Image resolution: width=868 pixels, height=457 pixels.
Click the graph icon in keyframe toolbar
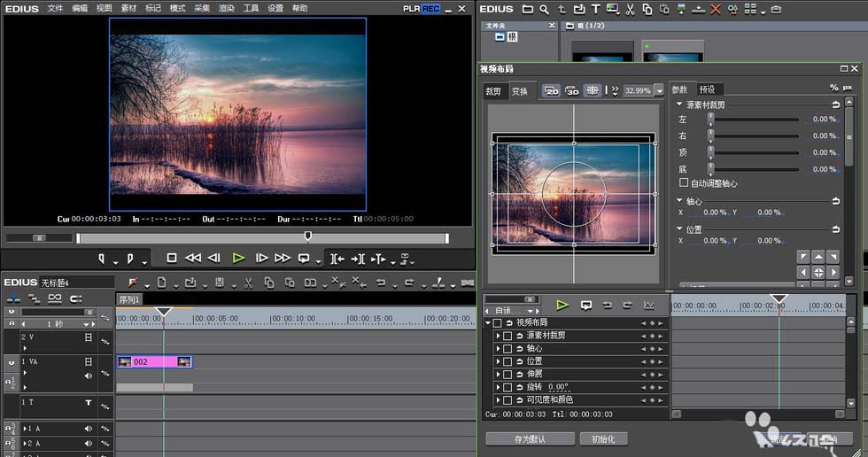point(649,306)
